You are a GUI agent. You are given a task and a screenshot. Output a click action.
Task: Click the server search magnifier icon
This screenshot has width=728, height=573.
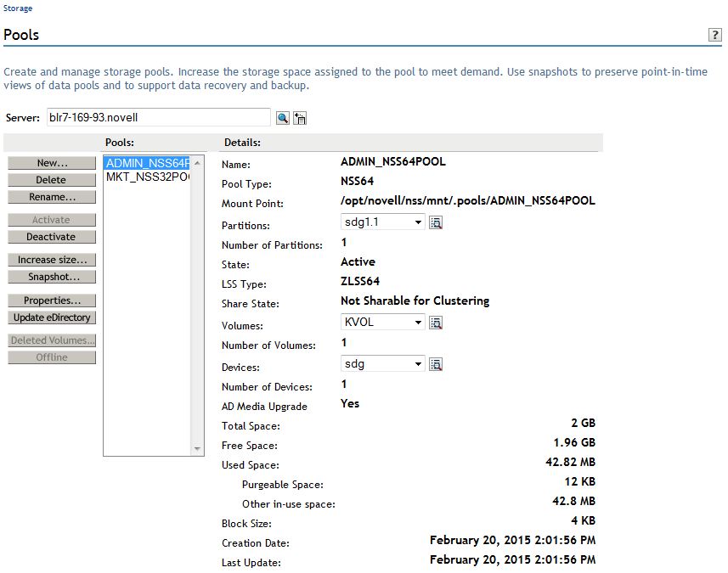coord(282,118)
